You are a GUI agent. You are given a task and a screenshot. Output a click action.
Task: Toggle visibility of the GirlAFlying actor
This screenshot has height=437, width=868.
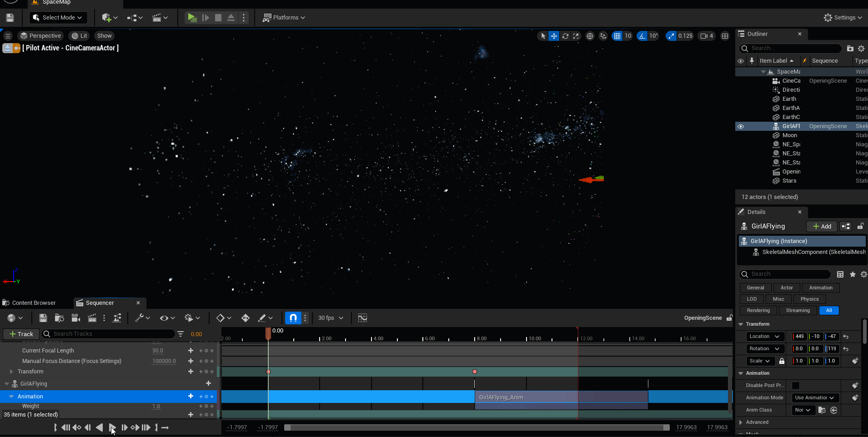pos(741,126)
